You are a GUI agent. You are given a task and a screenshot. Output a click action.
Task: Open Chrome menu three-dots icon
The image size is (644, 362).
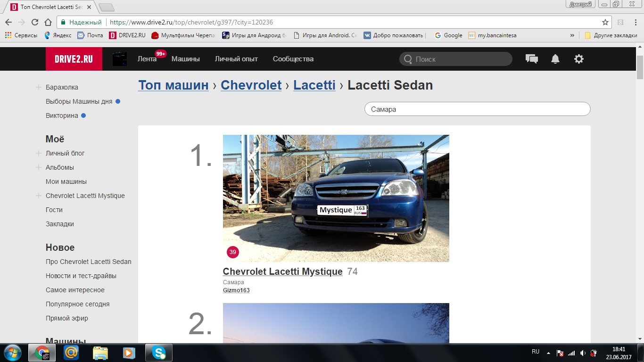(x=636, y=22)
